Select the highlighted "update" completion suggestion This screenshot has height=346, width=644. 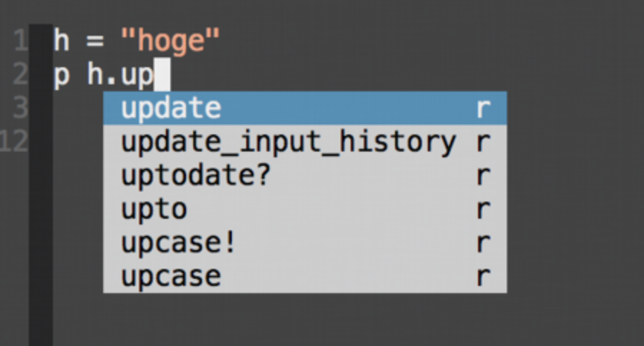[171, 108]
